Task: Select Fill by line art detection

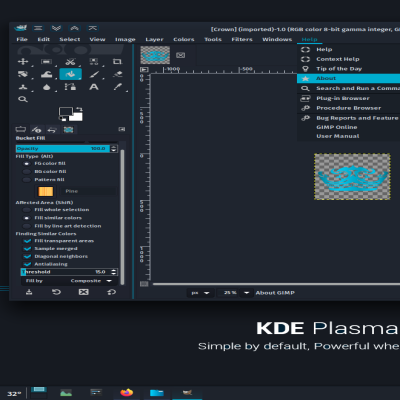Action: tap(26, 226)
